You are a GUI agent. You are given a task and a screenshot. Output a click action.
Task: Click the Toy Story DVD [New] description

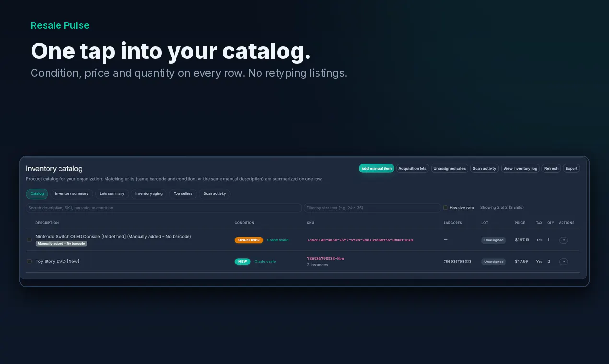pyautogui.click(x=58, y=261)
